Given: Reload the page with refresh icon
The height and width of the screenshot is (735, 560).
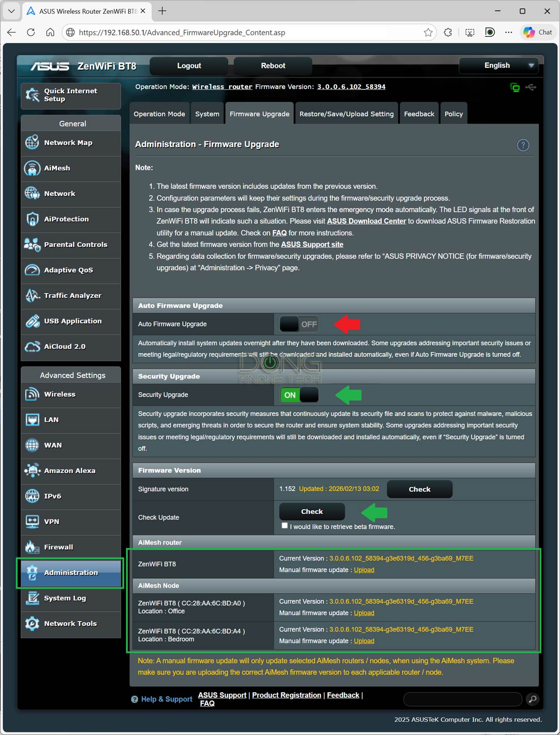Looking at the screenshot, I should [x=31, y=32].
